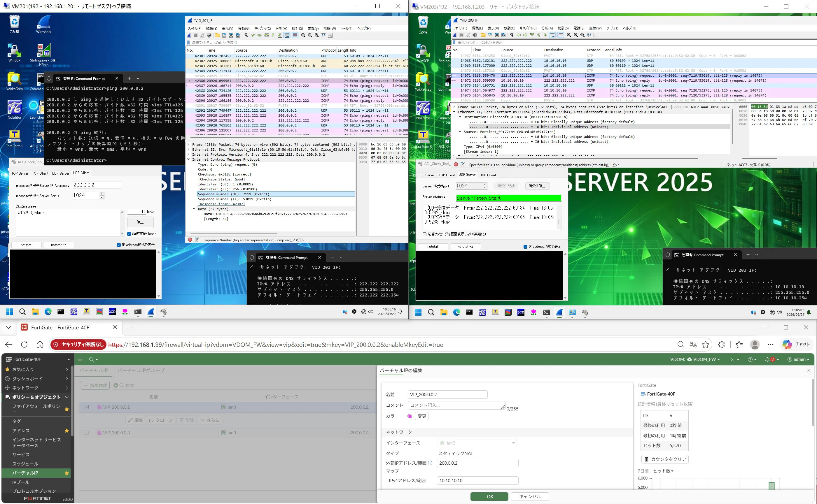Click the green OK button
Viewport: 817px width, 504px height.
489,496
